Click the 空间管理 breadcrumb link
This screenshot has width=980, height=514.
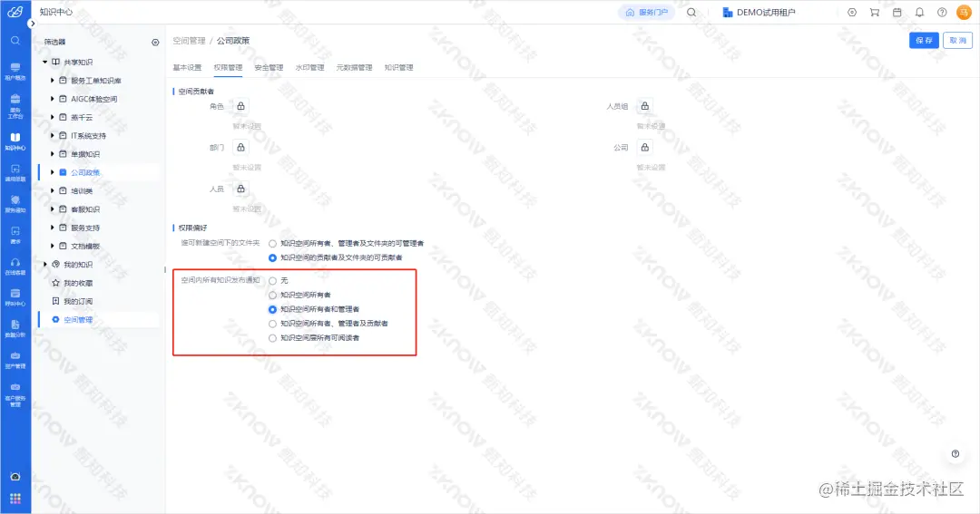(189, 41)
